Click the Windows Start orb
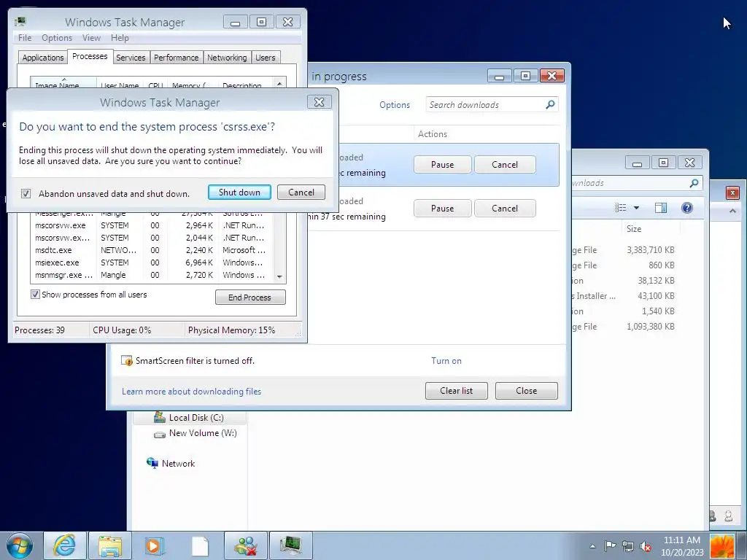747x560 pixels. click(x=19, y=545)
